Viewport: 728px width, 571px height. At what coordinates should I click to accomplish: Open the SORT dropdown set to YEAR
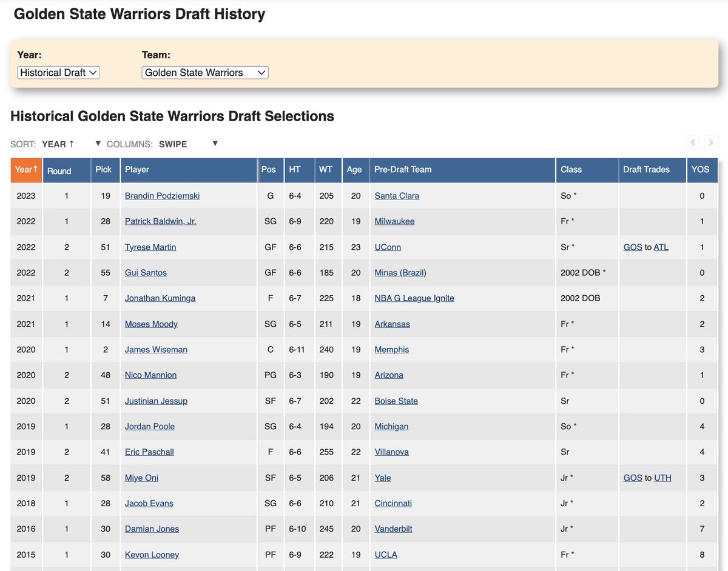pyautogui.click(x=71, y=144)
